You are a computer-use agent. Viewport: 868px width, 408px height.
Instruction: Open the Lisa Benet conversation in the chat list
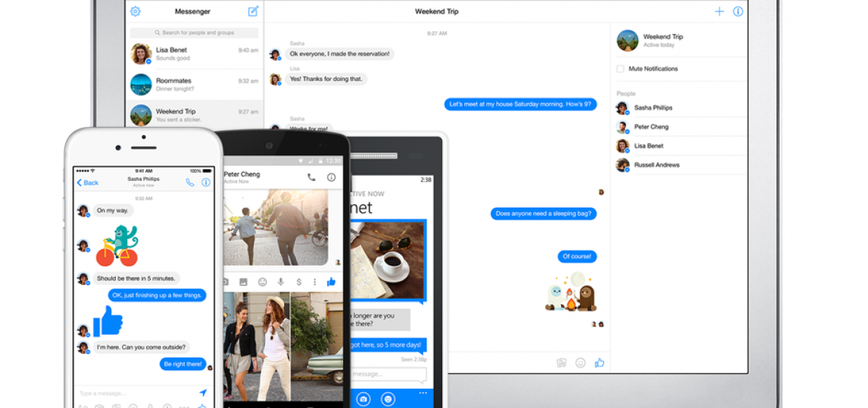pos(194,53)
